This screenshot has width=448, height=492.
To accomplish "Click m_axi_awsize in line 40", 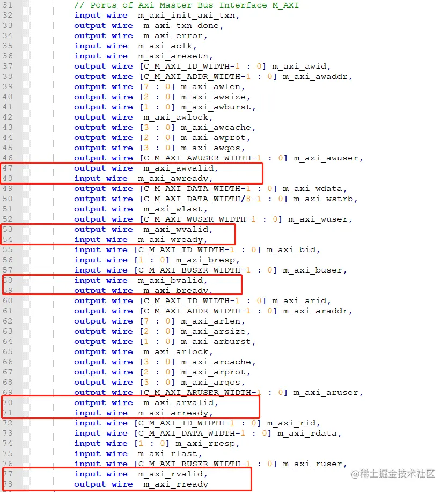I will (214, 97).
